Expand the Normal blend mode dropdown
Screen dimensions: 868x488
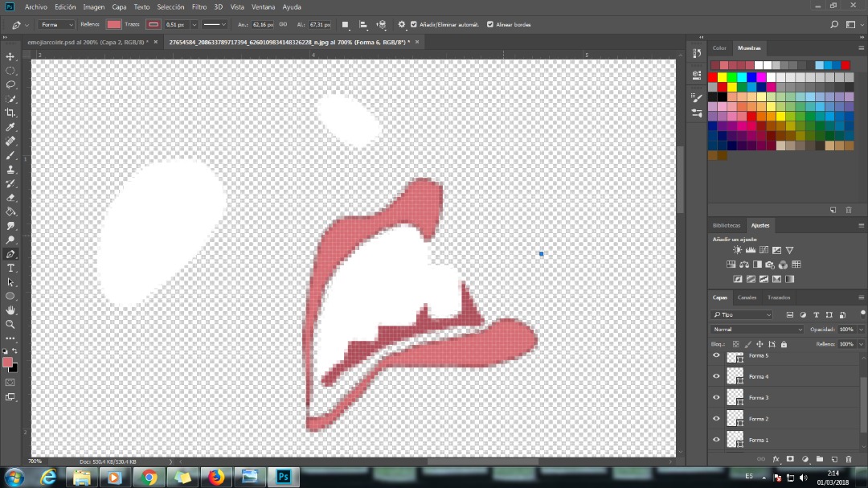[757, 330]
